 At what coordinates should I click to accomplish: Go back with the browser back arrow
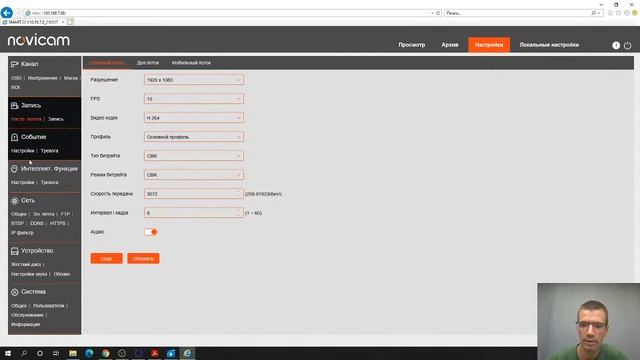click(7, 13)
